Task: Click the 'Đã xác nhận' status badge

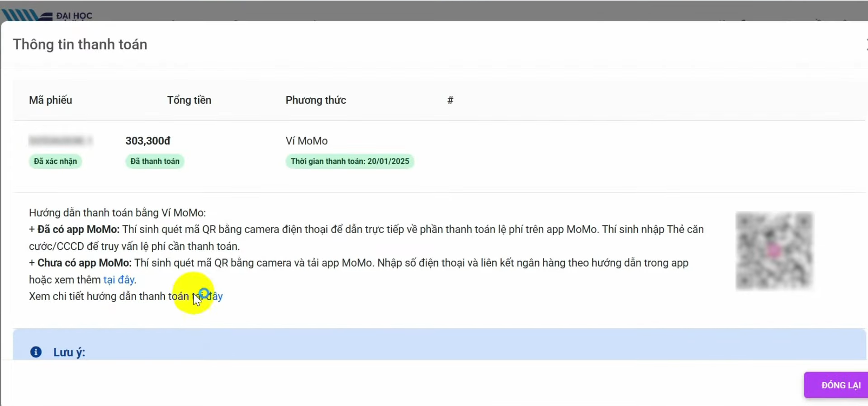Action: tap(55, 162)
